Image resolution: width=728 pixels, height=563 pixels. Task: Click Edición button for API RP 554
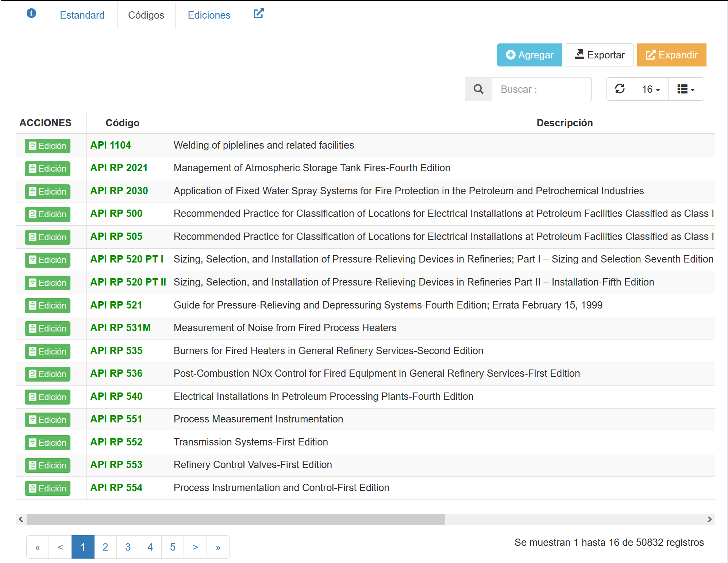[x=47, y=488]
